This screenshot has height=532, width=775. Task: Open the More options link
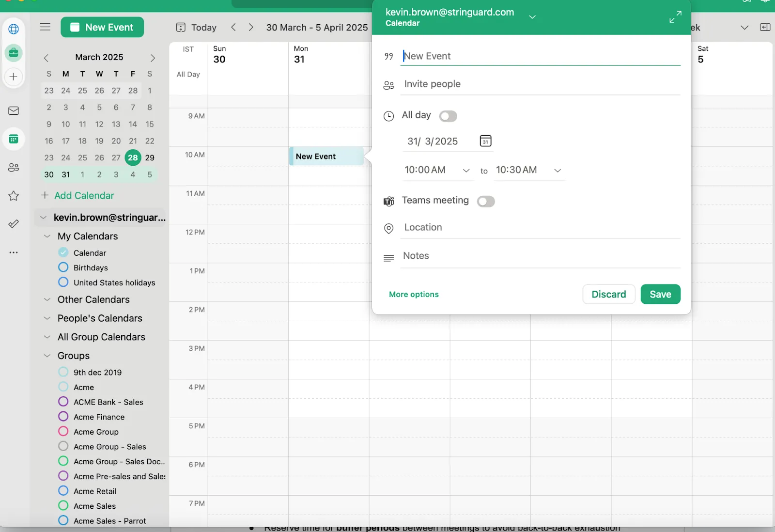[414, 295]
